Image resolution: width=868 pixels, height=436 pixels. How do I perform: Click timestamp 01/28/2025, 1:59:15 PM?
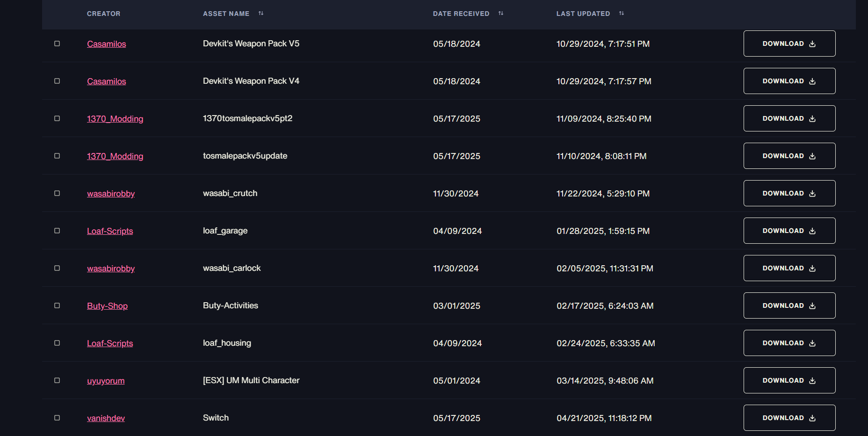tap(603, 231)
